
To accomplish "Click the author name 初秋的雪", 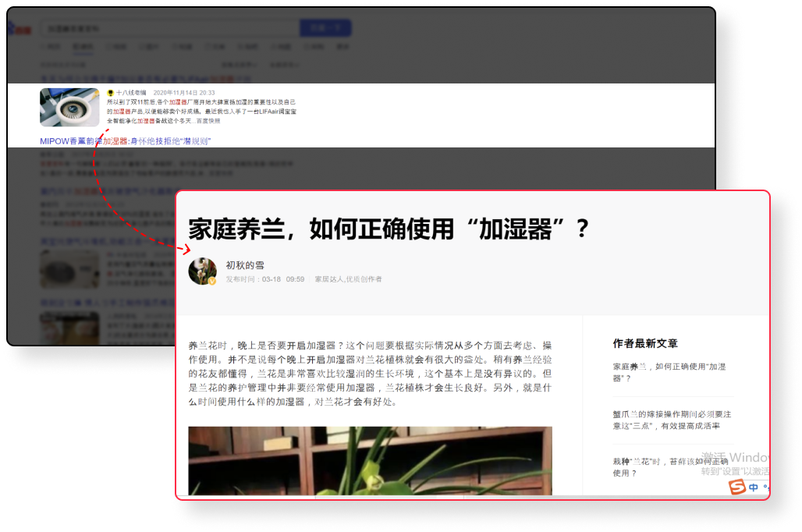I will coord(245,265).
